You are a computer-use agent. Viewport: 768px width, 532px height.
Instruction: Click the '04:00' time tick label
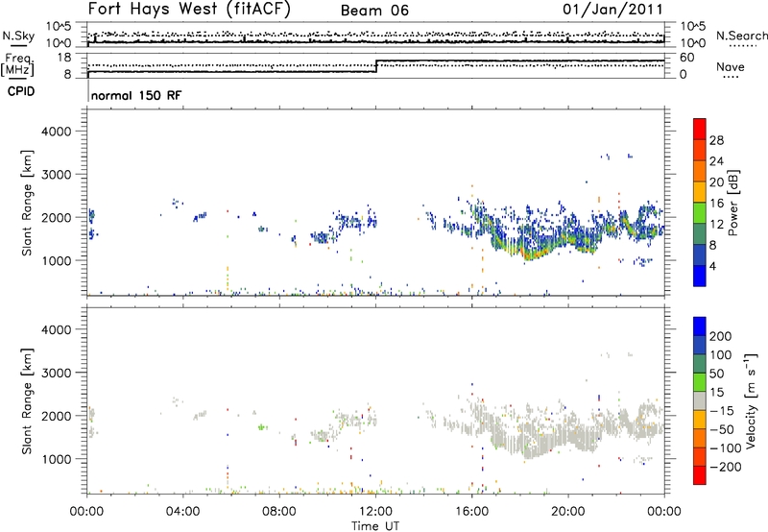[x=183, y=512]
